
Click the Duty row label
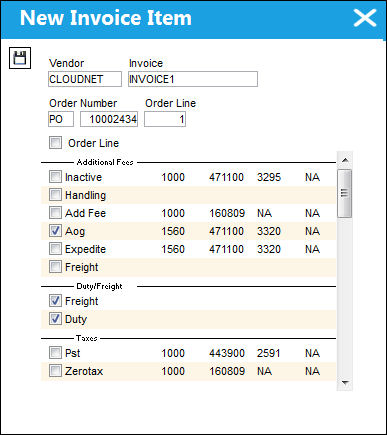pyautogui.click(x=76, y=319)
